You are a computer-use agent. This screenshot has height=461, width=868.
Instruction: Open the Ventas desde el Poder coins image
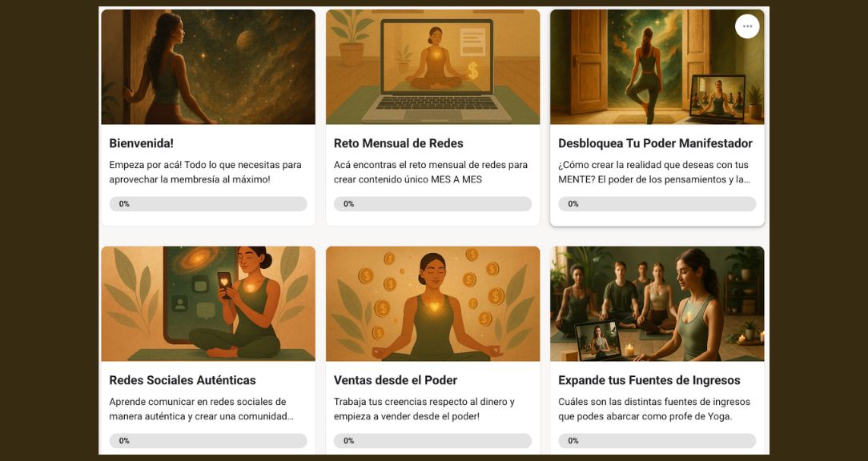click(x=433, y=304)
